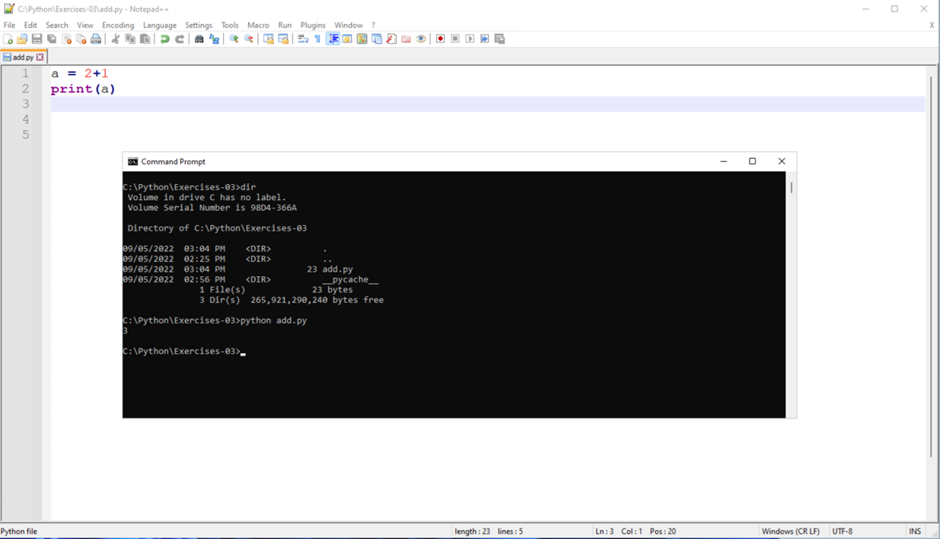Viewport: 940px width, 539px height.
Task: Start macro recording with red circle icon
Action: [x=440, y=39]
